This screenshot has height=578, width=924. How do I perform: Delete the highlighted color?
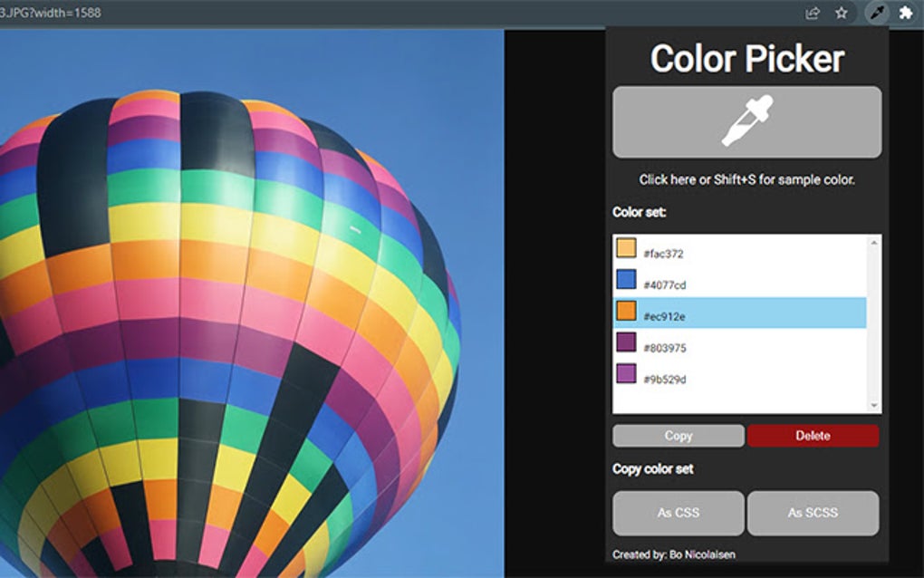pyautogui.click(x=813, y=436)
